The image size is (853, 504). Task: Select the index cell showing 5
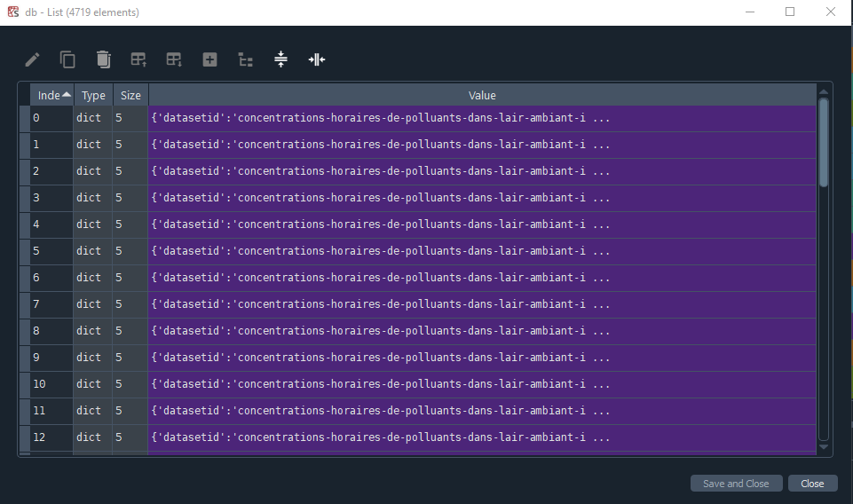point(51,251)
